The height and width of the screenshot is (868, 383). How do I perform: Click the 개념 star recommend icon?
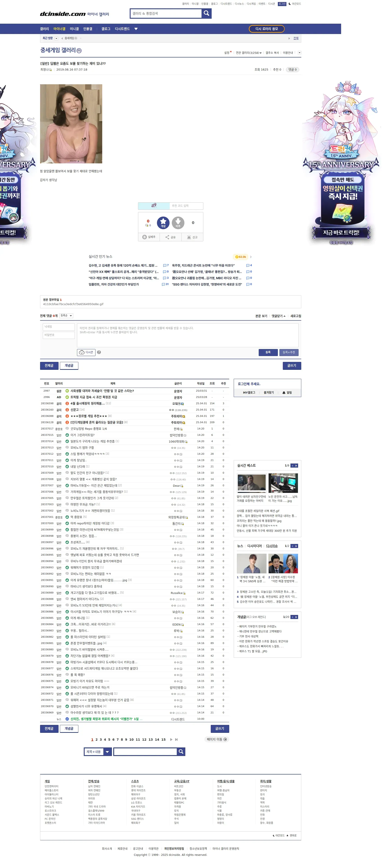click(x=163, y=222)
